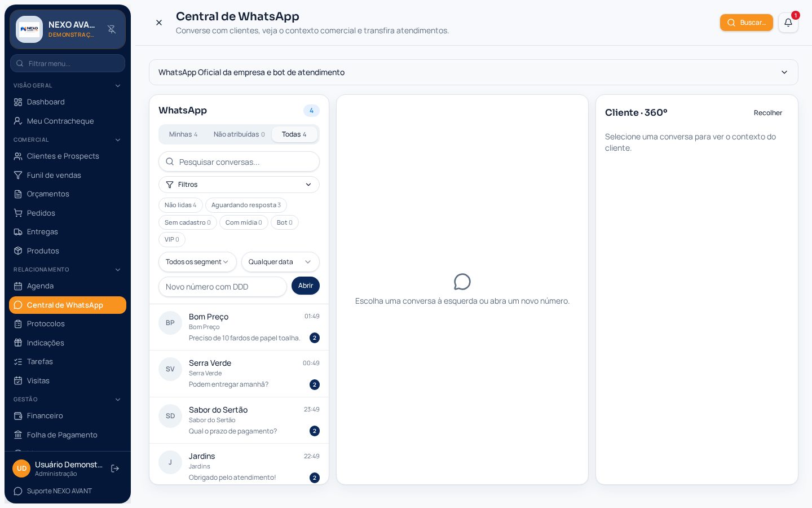
Task: Toggle Sem cadastro filter chip
Action: (188, 222)
